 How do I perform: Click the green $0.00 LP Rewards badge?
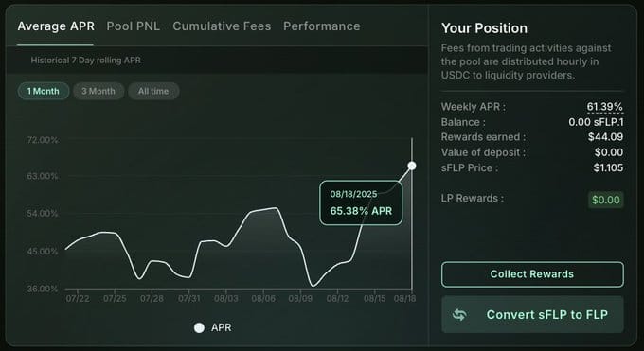tap(606, 200)
